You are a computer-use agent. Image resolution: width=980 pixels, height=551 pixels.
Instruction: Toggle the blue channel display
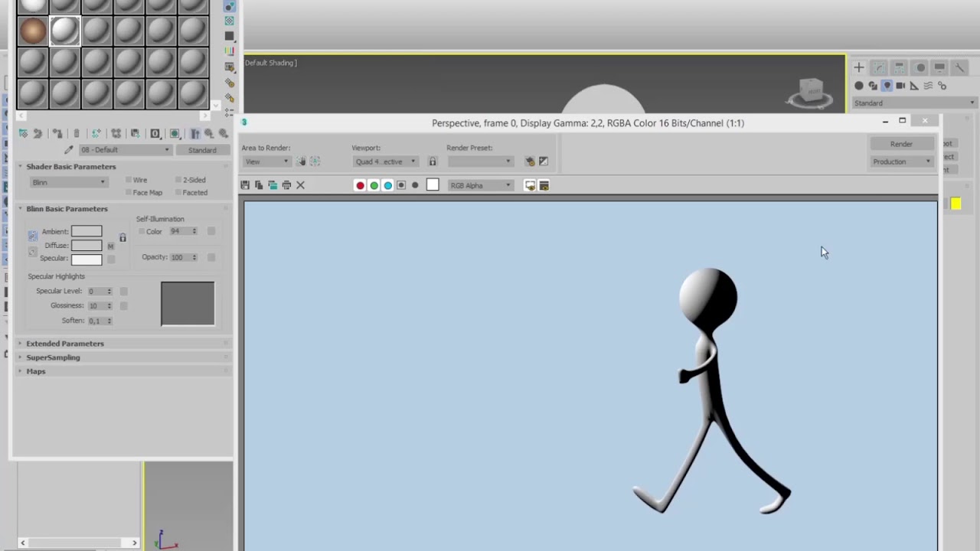(x=387, y=185)
